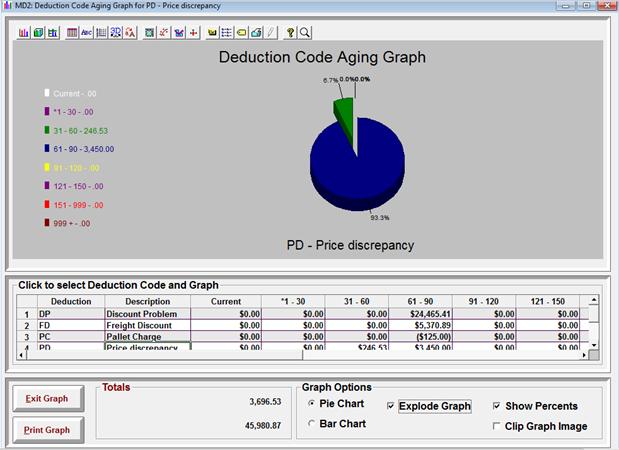Screen dimensions: 619x450
Task: Click the magnifying glass zoom icon
Action: click(x=305, y=32)
